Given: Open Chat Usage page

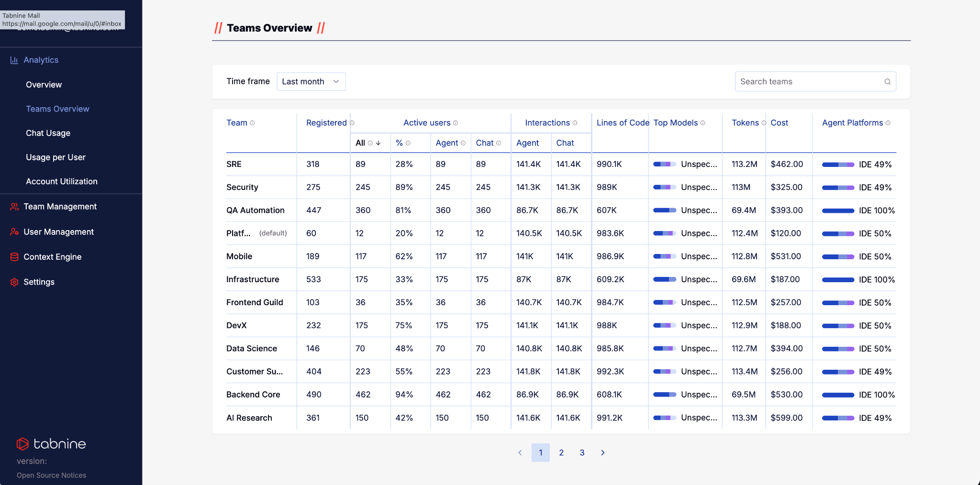Looking at the screenshot, I should pyautogui.click(x=48, y=133).
